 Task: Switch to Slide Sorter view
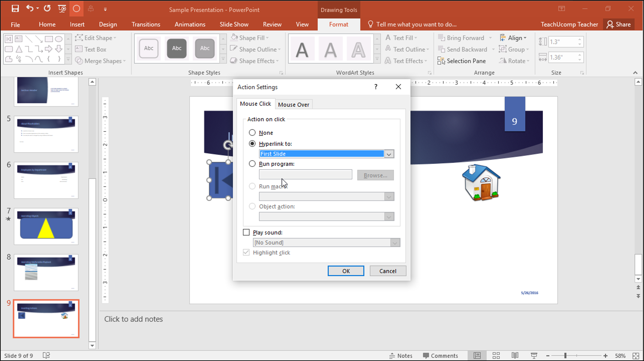pyautogui.click(x=496, y=355)
